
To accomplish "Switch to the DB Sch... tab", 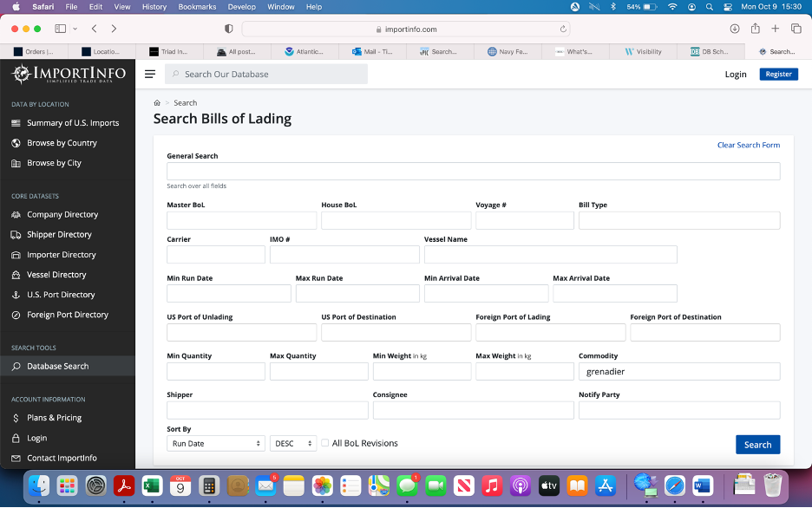I will (x=710, y=52).
